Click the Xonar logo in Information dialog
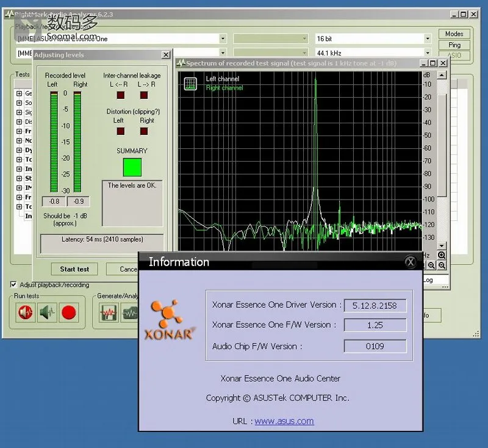Screen dimensions: 488x448 (169, 320)
